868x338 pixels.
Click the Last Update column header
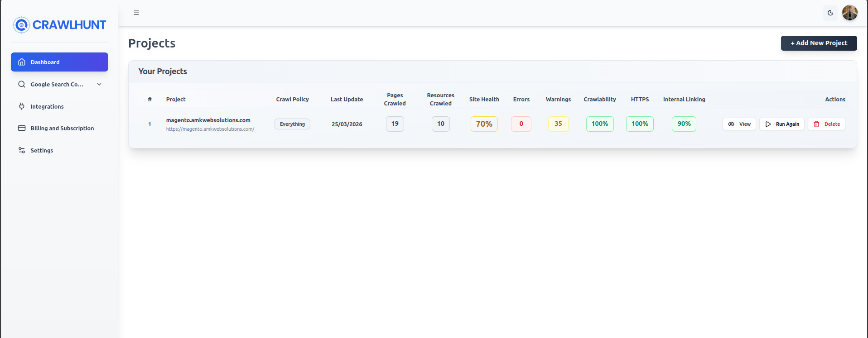click(347, 99)
